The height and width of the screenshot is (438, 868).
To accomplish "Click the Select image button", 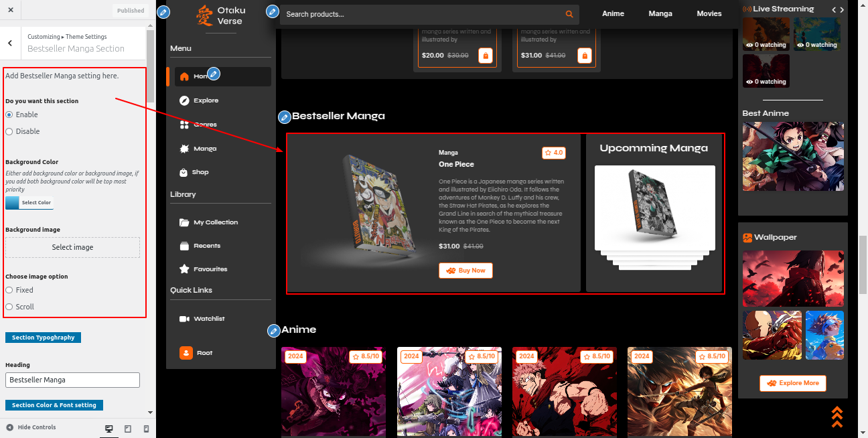I will (72, 247).
